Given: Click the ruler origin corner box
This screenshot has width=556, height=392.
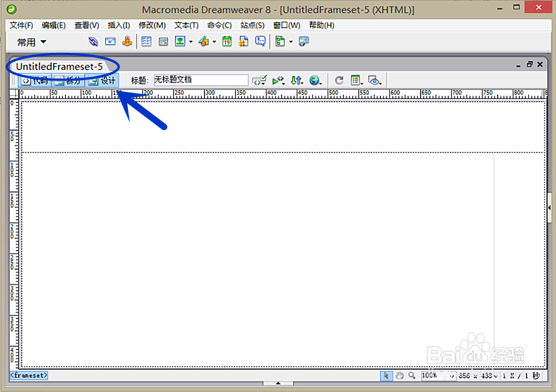Looking at the screenshot, I should point(14,94).
